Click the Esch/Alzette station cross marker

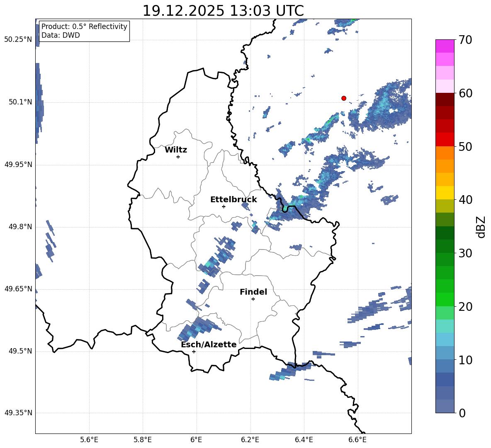click(x=194, y=351)
